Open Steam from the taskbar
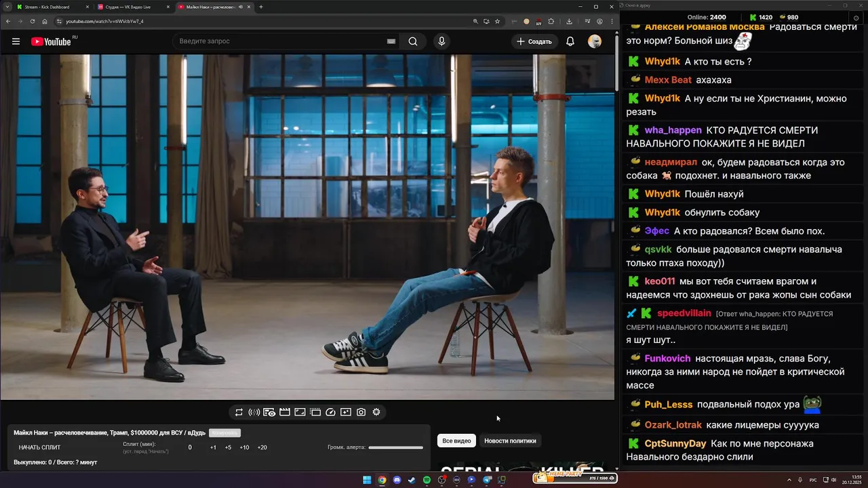The height and width of the screenshot is (488, 868). point(412,480)
